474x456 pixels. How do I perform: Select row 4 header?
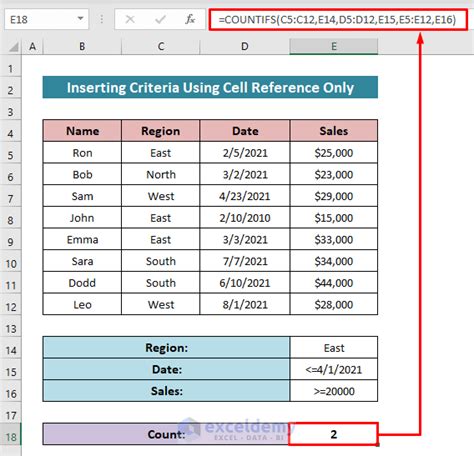point(11,134)
